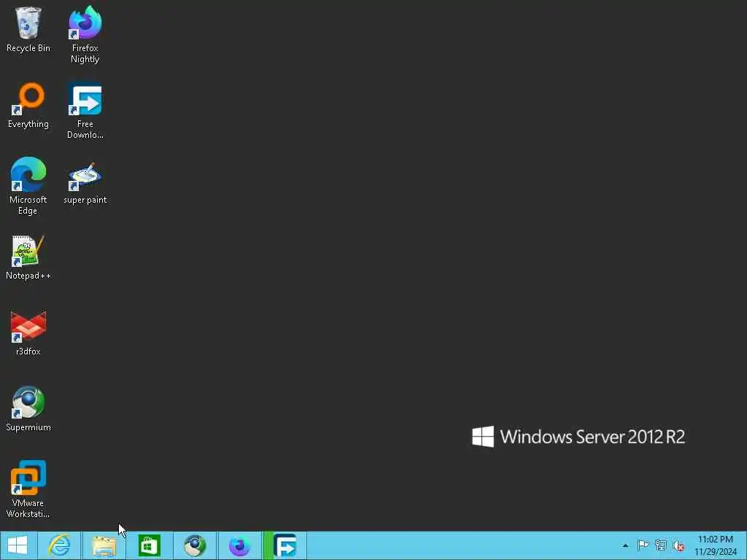Select the VMware Workstation desktop icon

pyautogui.click(x=28, y=489)
